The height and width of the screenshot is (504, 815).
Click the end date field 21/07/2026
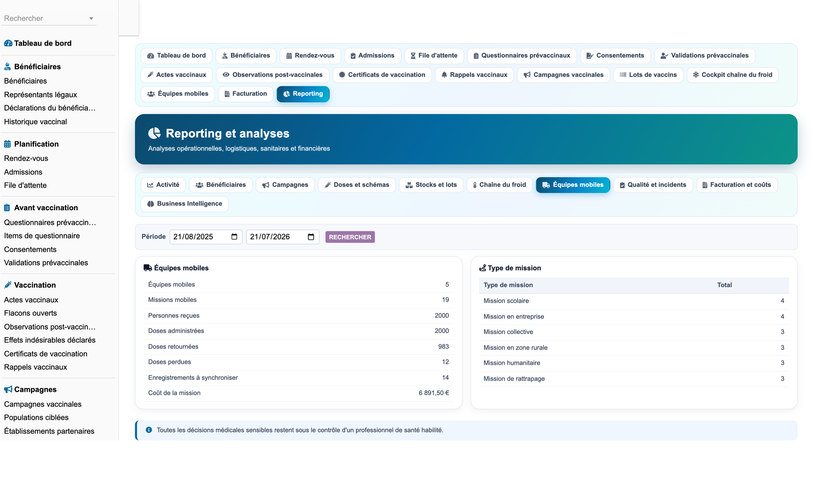[x=283, y=237]
